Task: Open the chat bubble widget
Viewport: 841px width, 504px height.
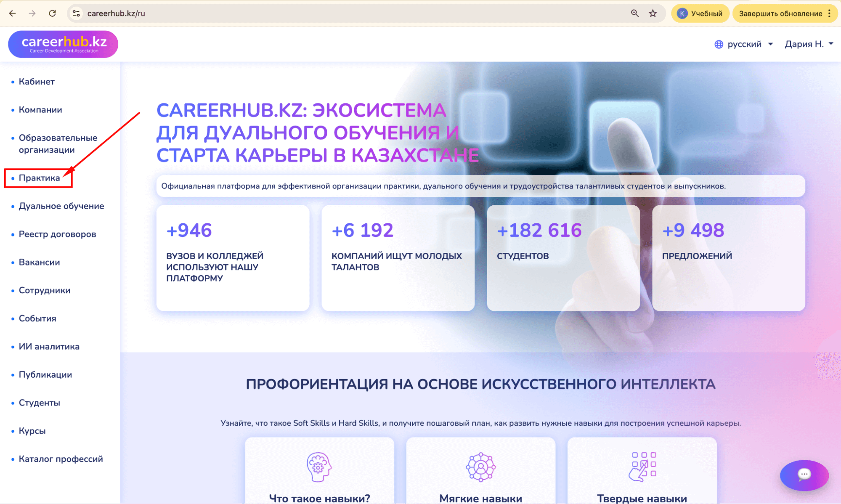Action: click(x=804, y=475)
